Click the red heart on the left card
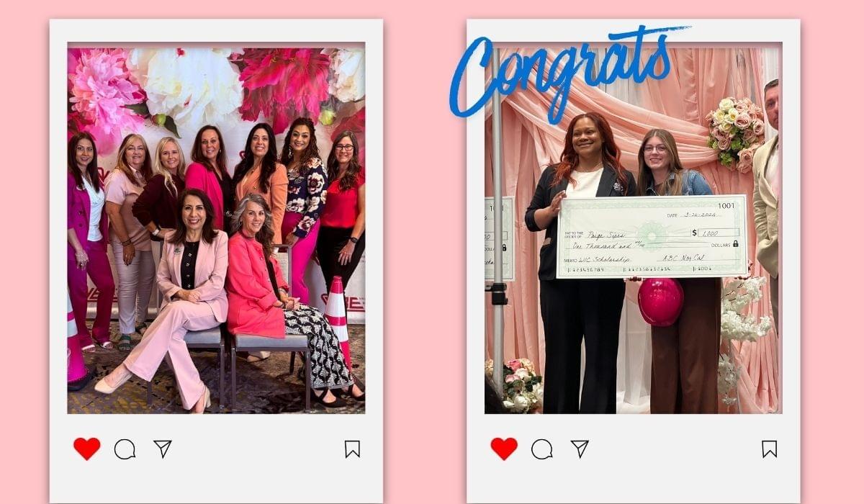Viewport: 864px width, 504px height. (x=86, y=449)
